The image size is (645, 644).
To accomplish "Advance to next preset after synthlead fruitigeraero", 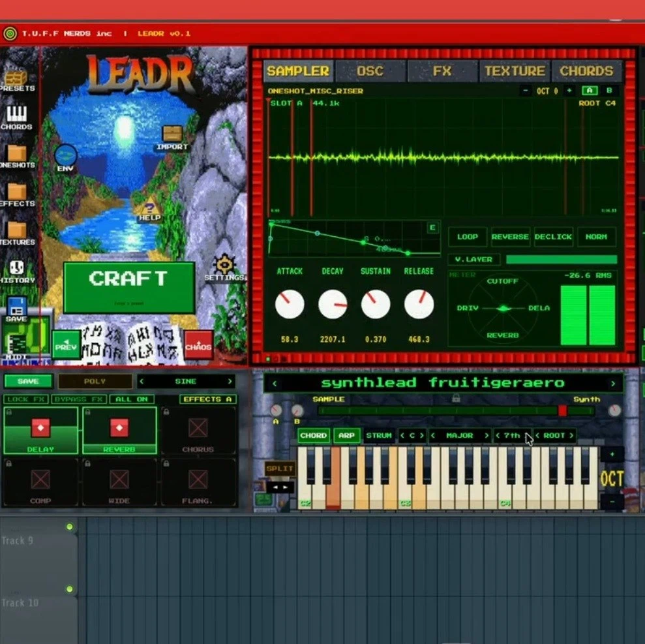I will [613, 384].
